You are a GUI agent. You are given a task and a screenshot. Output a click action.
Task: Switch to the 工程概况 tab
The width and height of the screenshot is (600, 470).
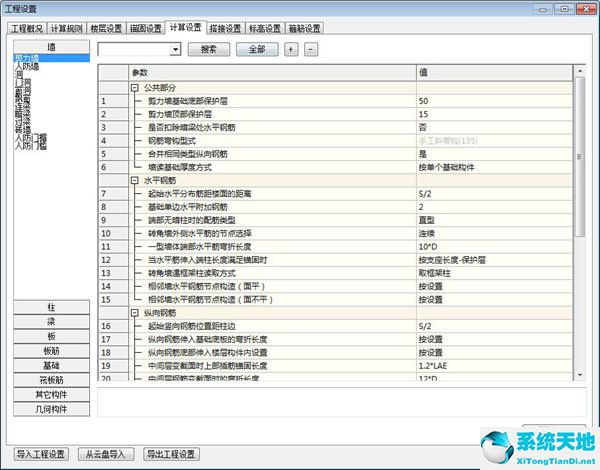point(27,28)
